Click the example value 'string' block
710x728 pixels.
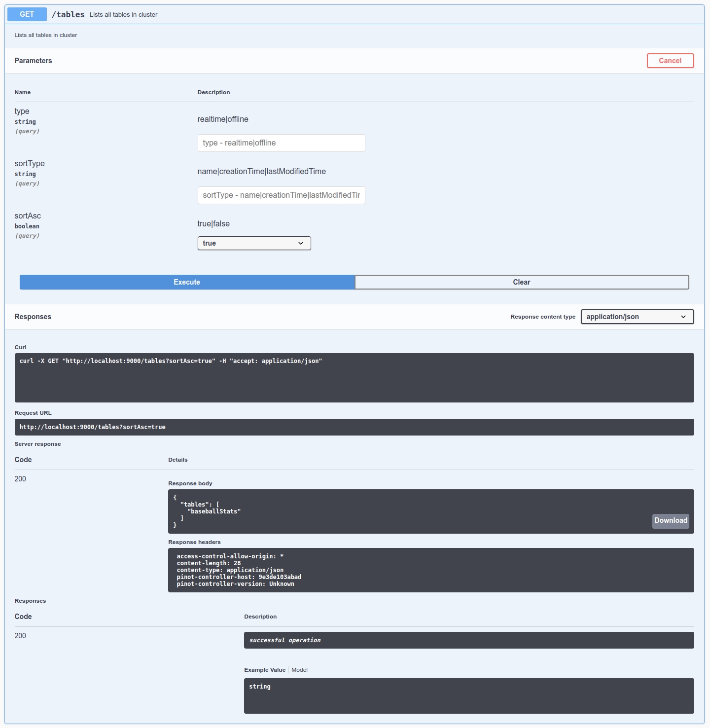[468, 696]
